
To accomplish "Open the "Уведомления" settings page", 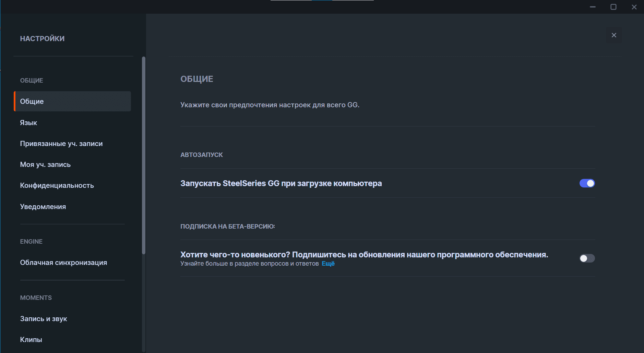I will [x=43, y=207].
